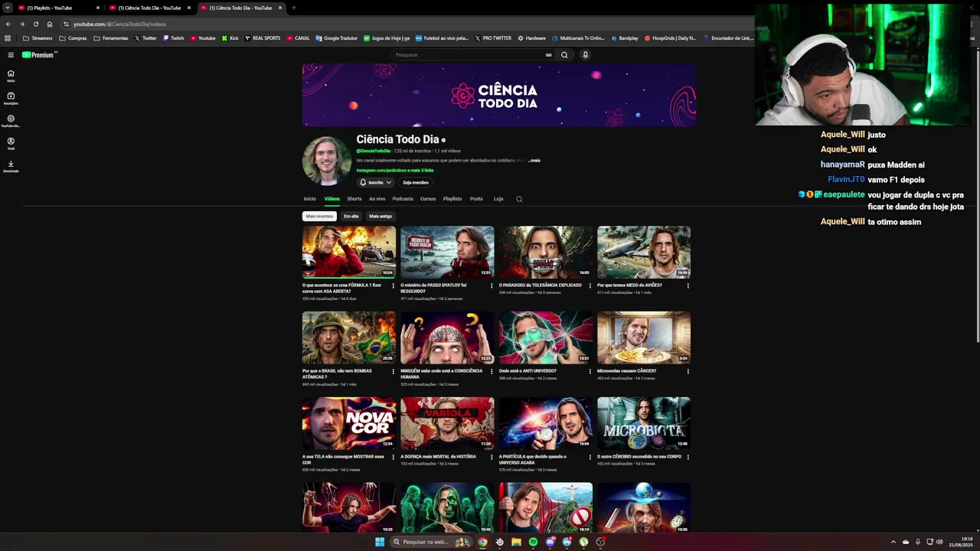
Task: Open the Twitch bookmark
Action: (174, 38)
